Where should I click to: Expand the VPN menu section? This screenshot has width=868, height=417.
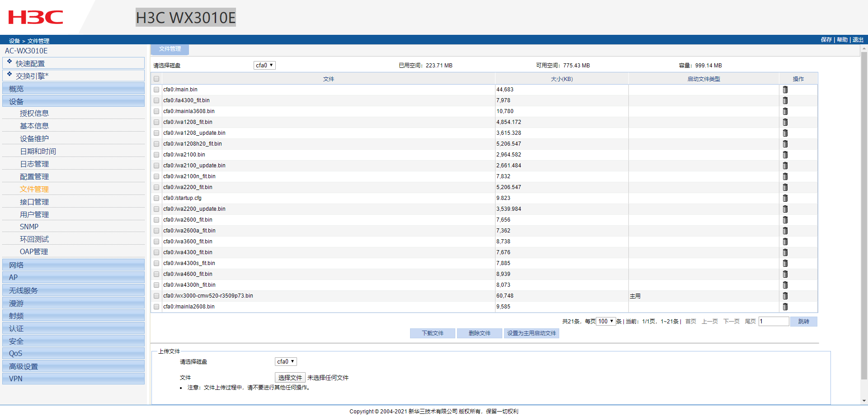coord(73,379)
